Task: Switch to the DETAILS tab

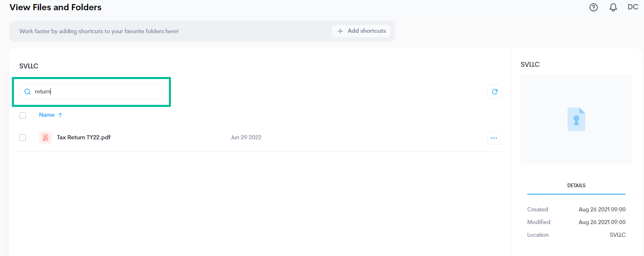Action: point(576,186)
